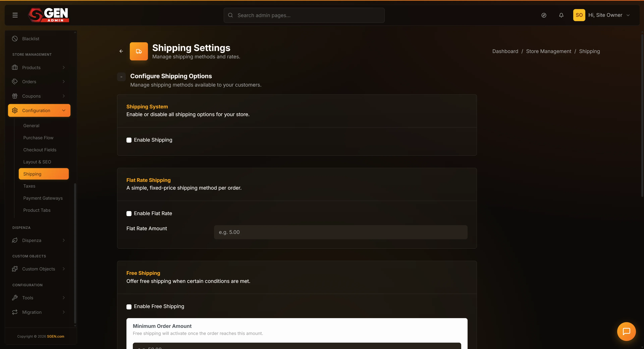Viewport: 644px width, 349px height.
Task: Expand the Custom Objects chevron
Action: (x=64, y=269)
